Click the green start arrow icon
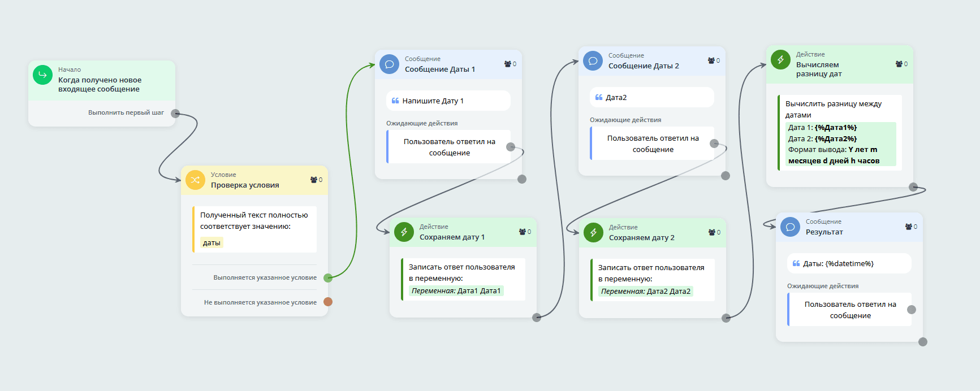 (42, 75)
